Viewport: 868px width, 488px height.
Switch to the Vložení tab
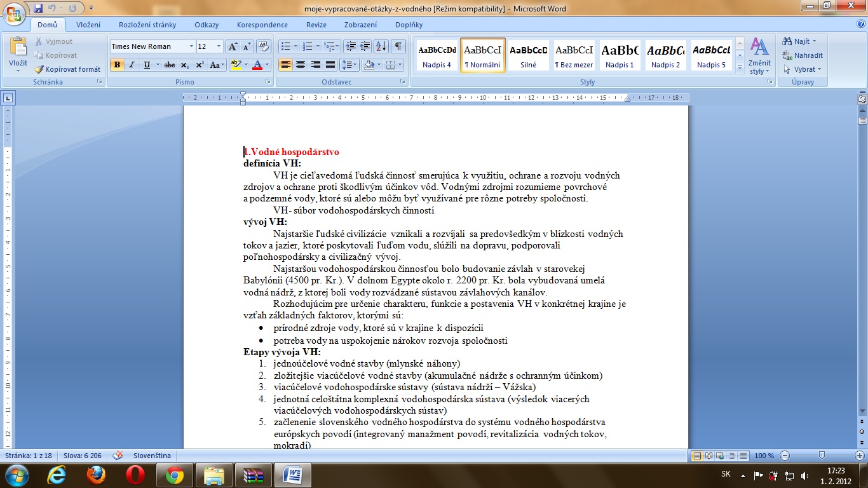click(88, 25)
